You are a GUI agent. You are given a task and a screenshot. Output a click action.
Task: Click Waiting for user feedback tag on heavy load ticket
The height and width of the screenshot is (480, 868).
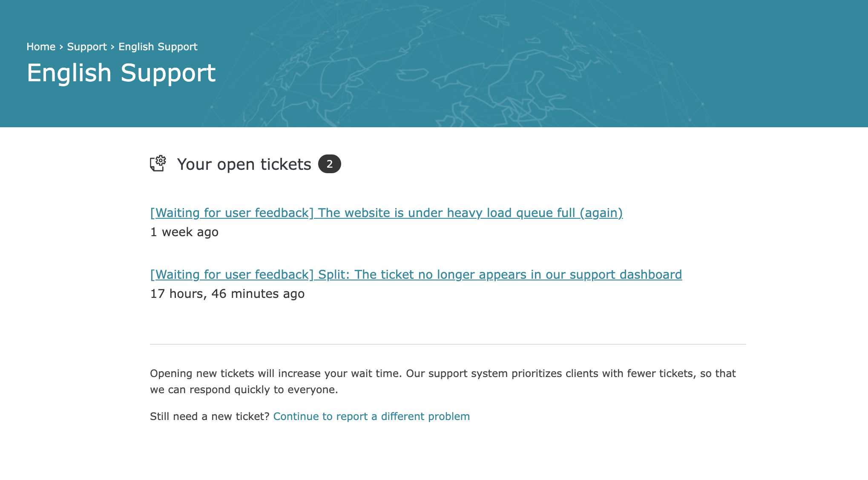232,213
